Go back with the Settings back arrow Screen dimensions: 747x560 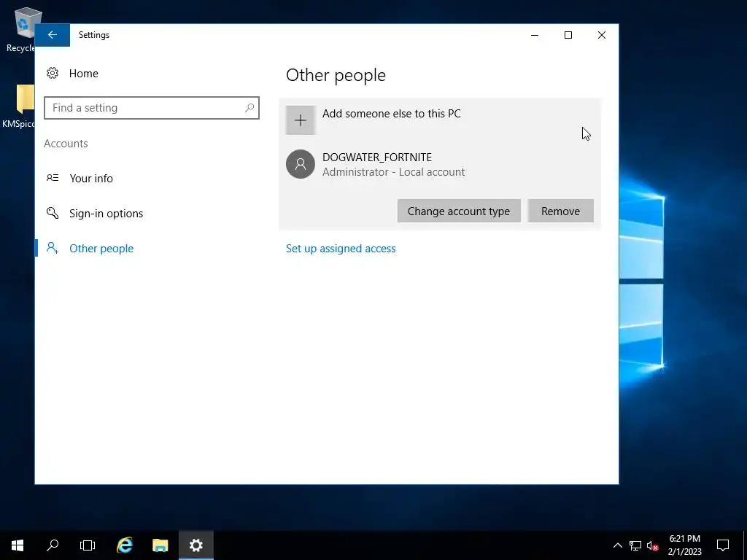(53, 35)
